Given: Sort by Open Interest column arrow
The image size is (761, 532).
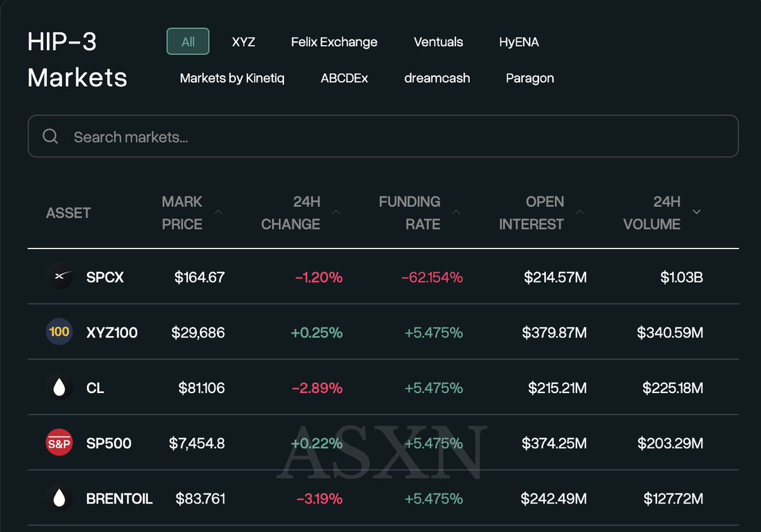Looking at the screenshot, I should (580, 212).
